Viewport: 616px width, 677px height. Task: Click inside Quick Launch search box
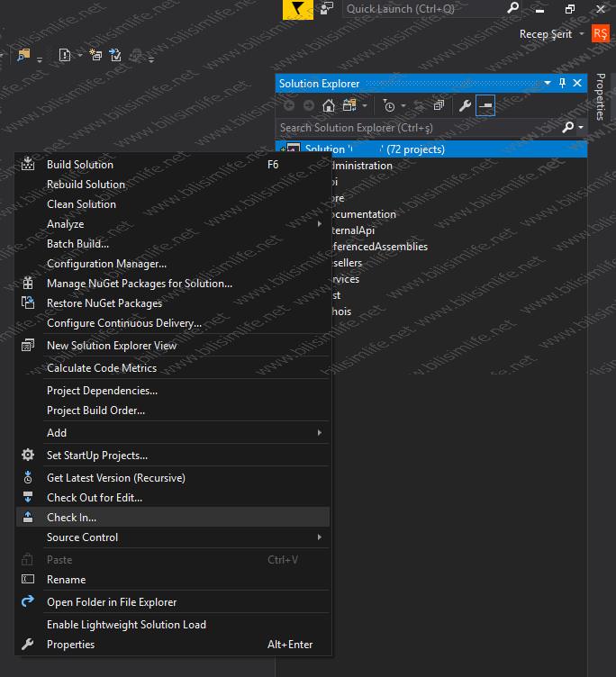[x=425, y=9]
